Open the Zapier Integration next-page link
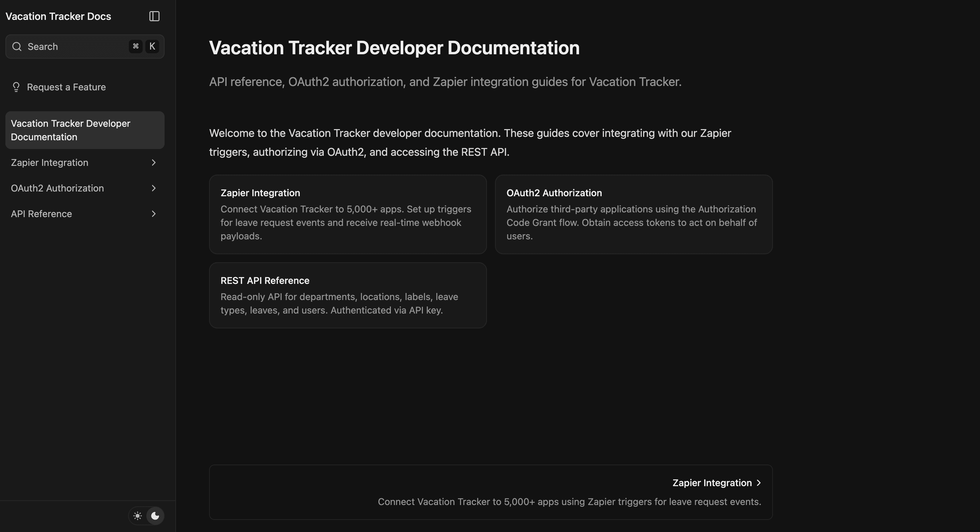The width and height of the screenshot is (980, 532). (712, 482)
